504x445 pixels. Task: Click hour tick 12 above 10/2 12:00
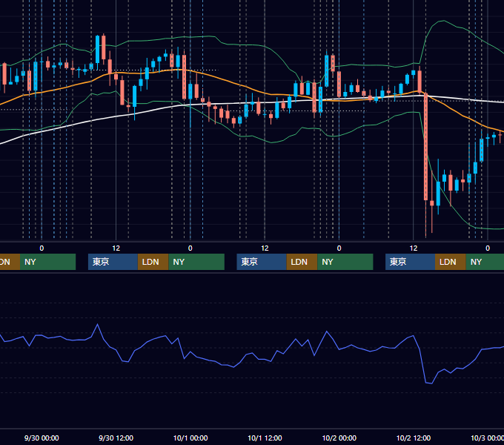tap(414, 248)
